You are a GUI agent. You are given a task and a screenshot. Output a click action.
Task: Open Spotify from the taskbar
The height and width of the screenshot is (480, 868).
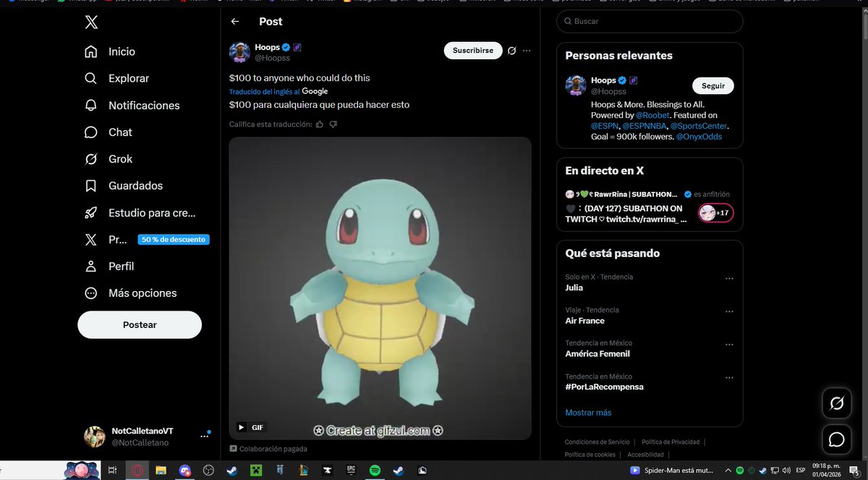375,471
